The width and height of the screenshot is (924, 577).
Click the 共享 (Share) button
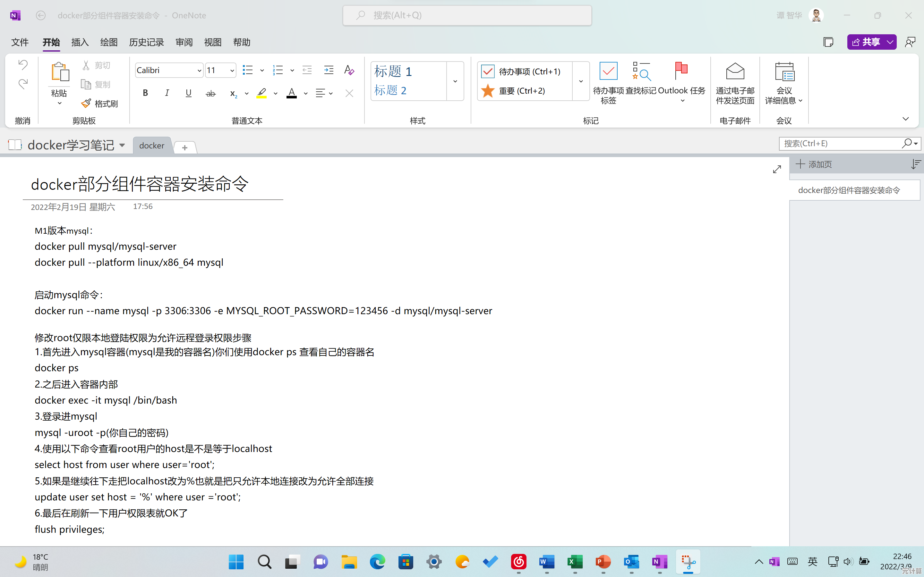[866, 42]
